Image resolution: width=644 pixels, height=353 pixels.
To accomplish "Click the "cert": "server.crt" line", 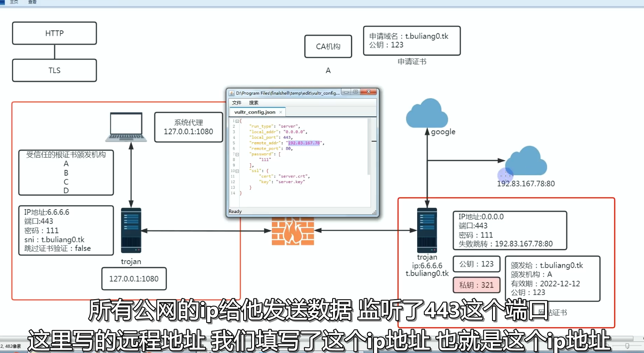I will [x=284, y=176].
